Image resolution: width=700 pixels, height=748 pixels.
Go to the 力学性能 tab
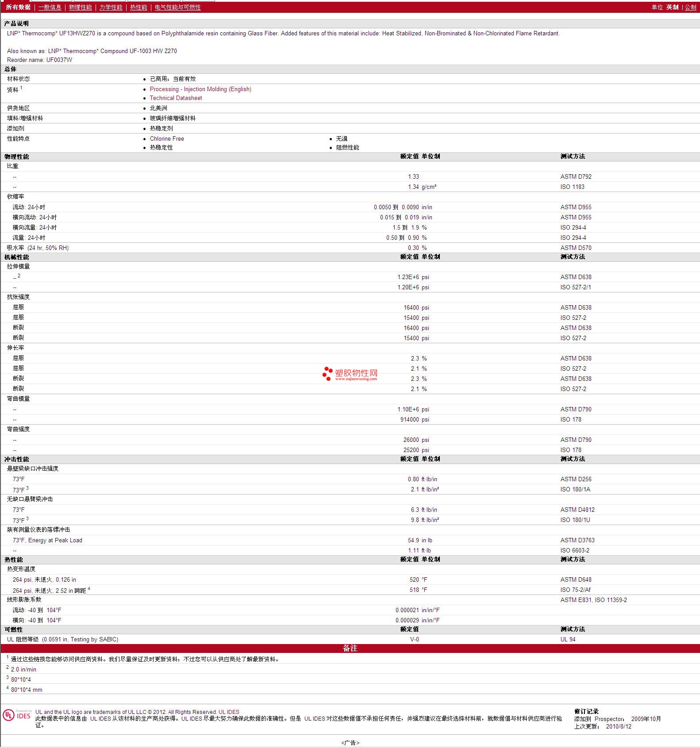[111, 7]
